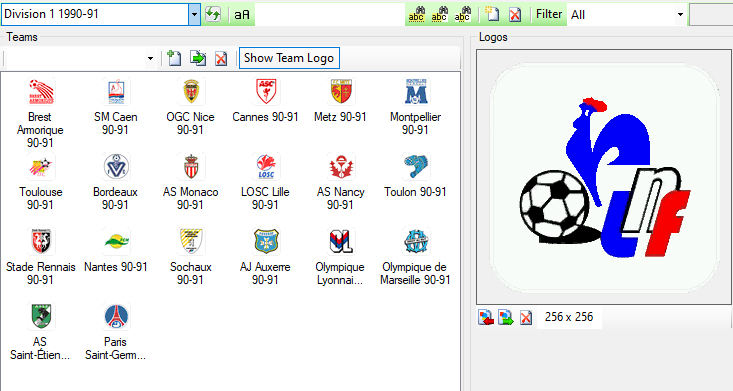Screen dimensions: 733x391
Task: Click the second abc binoculars find icon
Action: coord(439,14)
